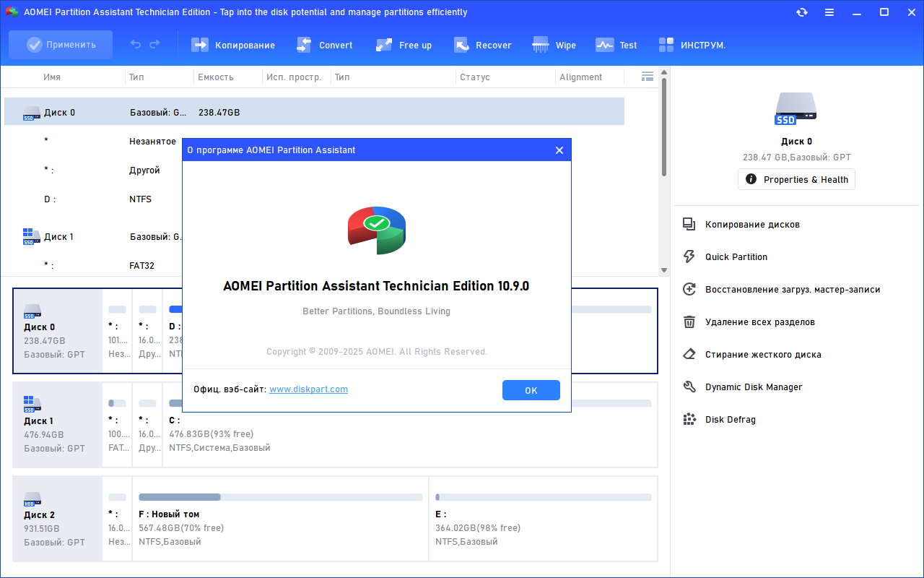Click the redo arrow icon
The width and height of the screenshot is (924, 578).
[x=154, y=45]
